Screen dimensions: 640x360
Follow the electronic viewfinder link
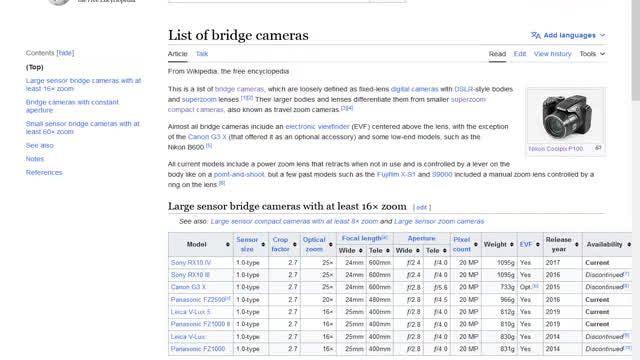click(317, 127)
